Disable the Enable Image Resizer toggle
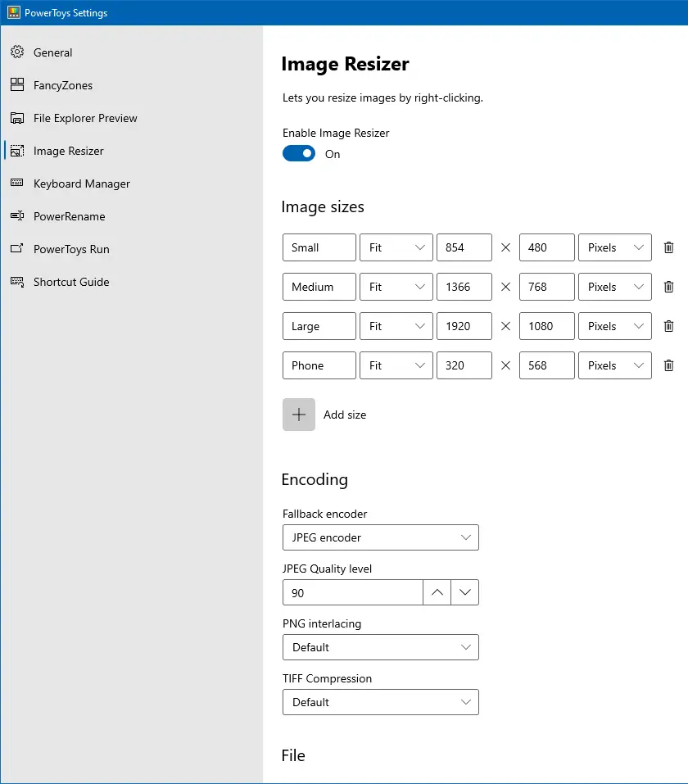 [298, 153]
